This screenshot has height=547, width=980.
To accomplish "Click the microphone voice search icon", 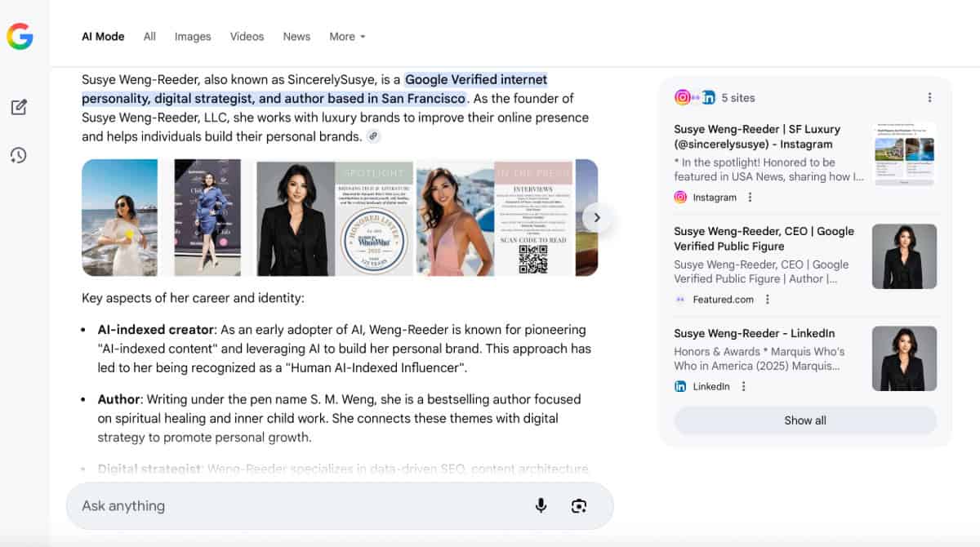I will [541, 506].
